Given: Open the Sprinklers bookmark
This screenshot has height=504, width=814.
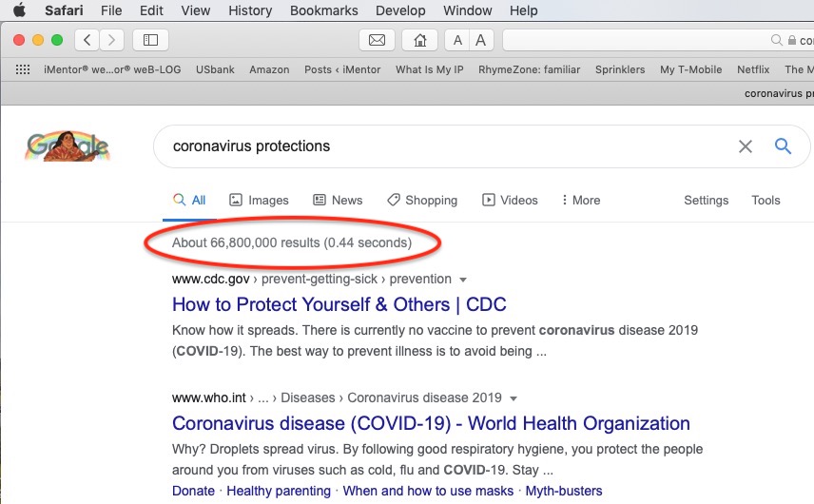Looking at the screenshot, I should pos(620,69).
